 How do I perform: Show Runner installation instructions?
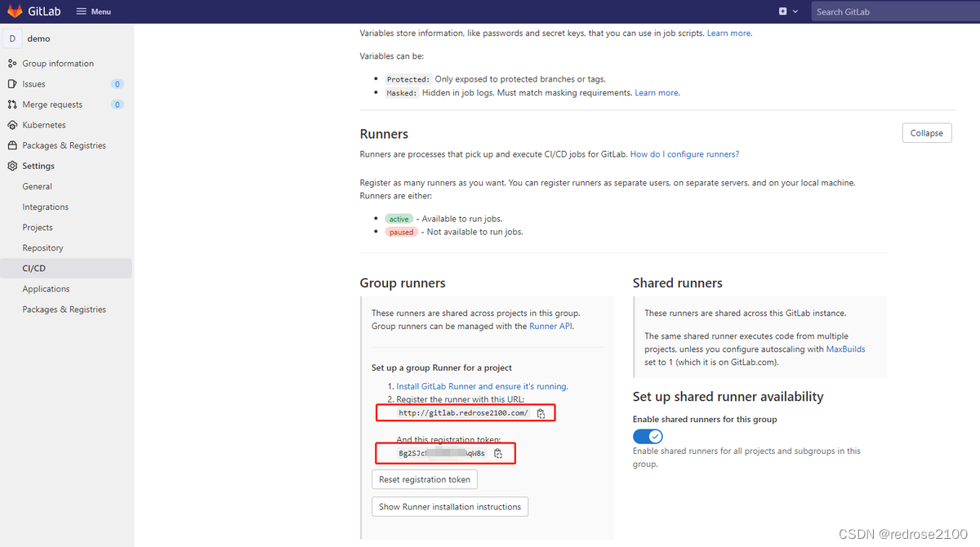click(449, 506)
